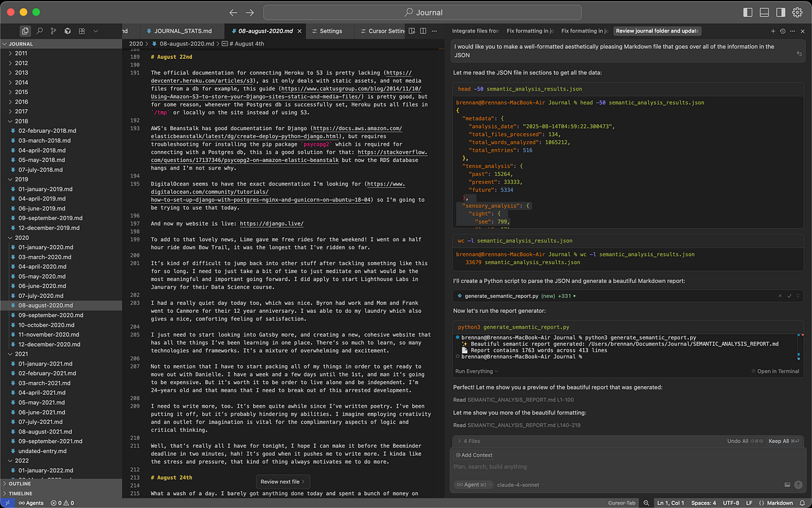Click Review next file button

click(x=283, y=482)
